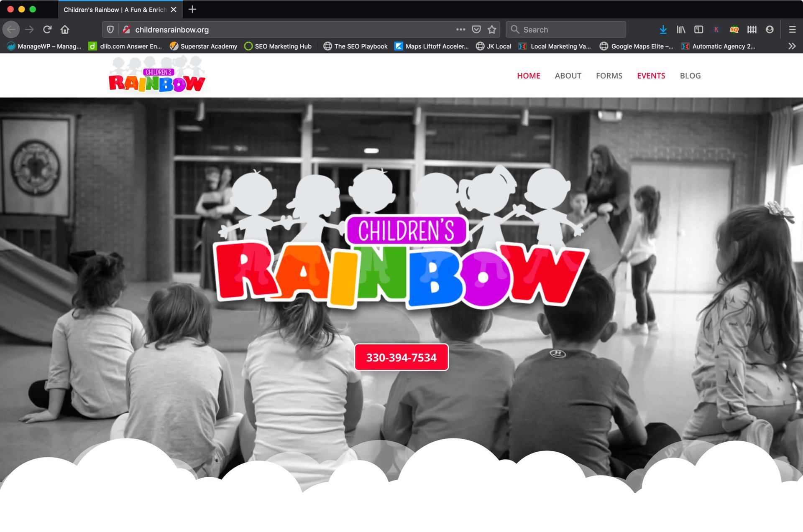Open JK Local bookmark
This screenshot has height=532, width=803.
494,46
